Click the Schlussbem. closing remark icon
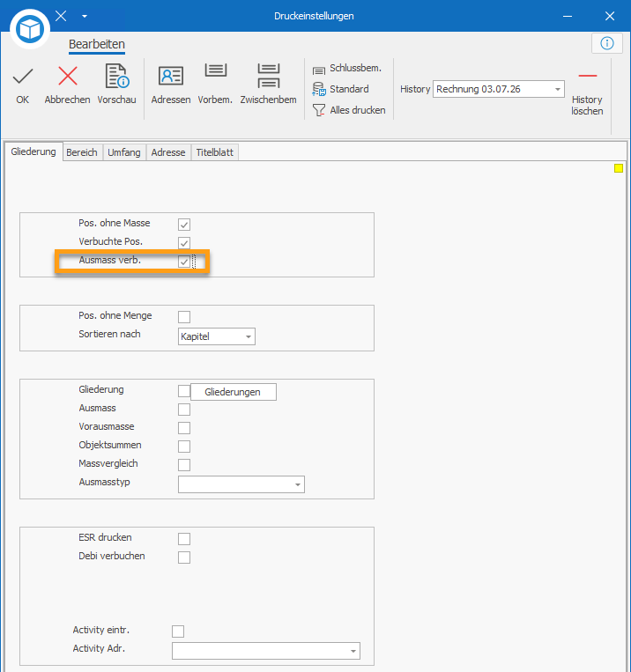The width and height of the screenshot is (631, 672). (319, 70)
